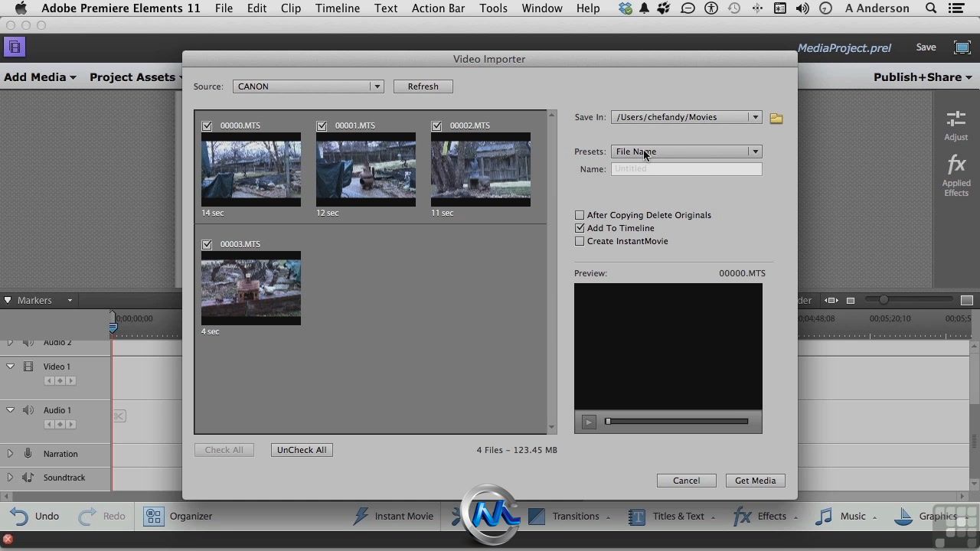Open Titles & Text panel
Viewport: 980px width, 551px height.
(671, 517)
